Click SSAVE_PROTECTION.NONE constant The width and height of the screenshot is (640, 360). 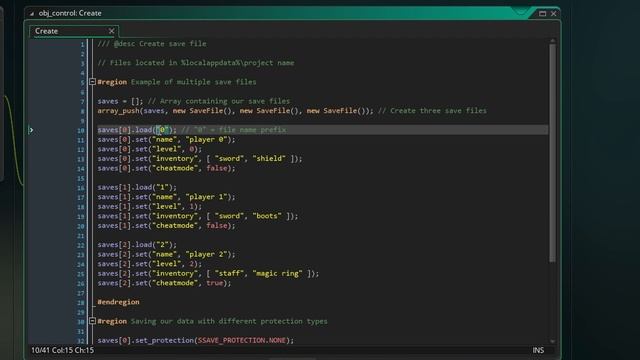click(242, 340)
